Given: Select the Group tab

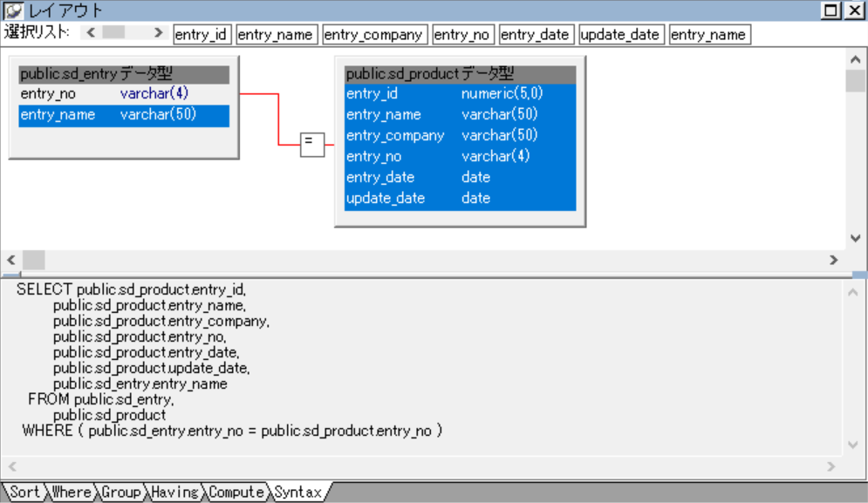Looking at the screenshot, I should coord(120,493).
